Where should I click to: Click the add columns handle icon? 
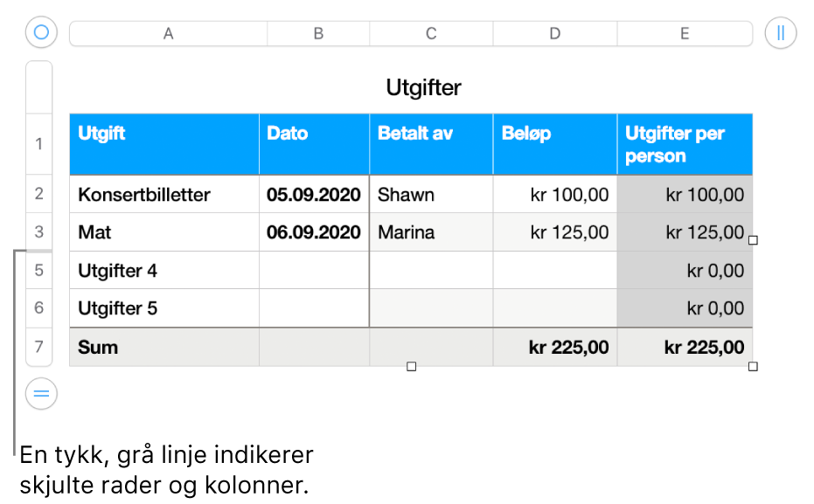[x=780, y=33]
